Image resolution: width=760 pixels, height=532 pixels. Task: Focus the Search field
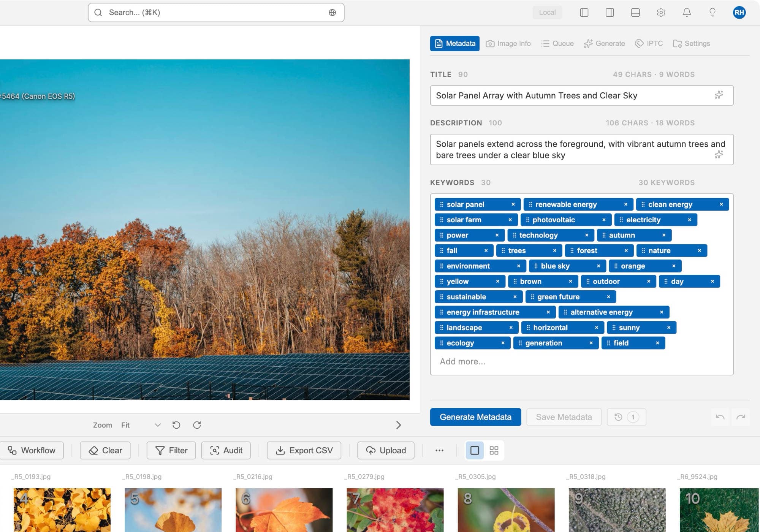[216, 13]
